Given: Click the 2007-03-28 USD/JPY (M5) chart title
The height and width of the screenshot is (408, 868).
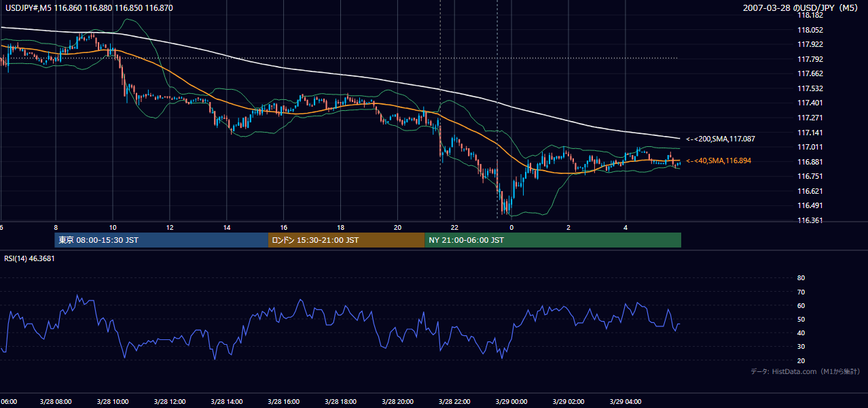Looking at the screenshot, I should (x=801, y=8).
